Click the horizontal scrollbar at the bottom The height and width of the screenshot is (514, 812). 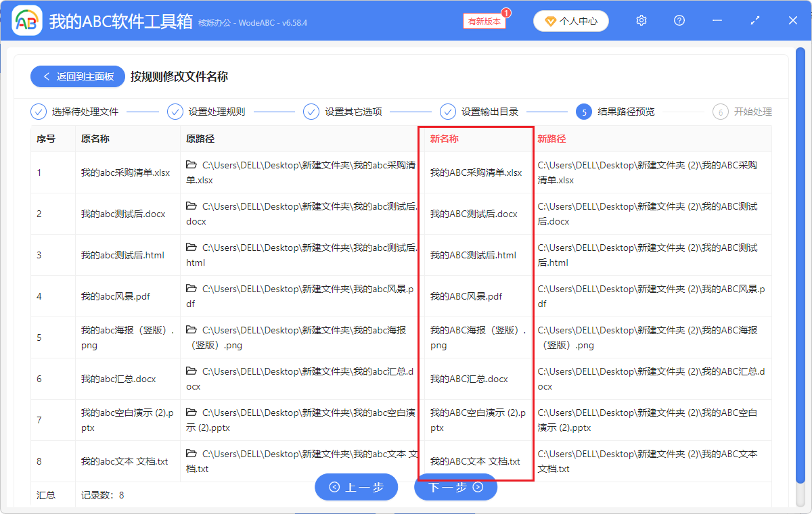[406, 512]
